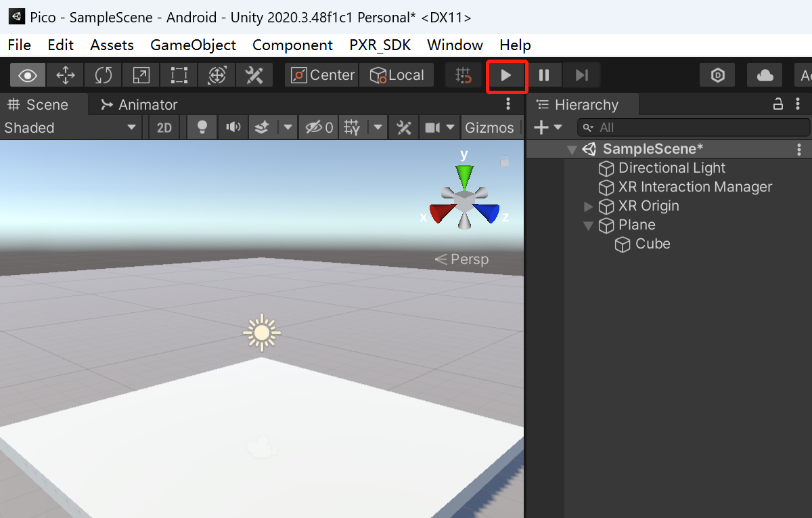812x518 pixels.
Task: Select the Rect tool
Action: [179, 75]
